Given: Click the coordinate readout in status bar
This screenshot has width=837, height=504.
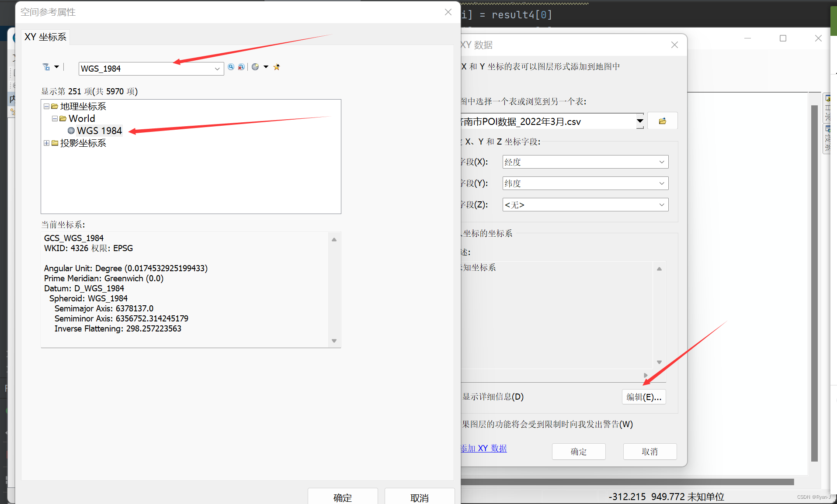Looking at the screenshot, I should click(x=667, y=497).
